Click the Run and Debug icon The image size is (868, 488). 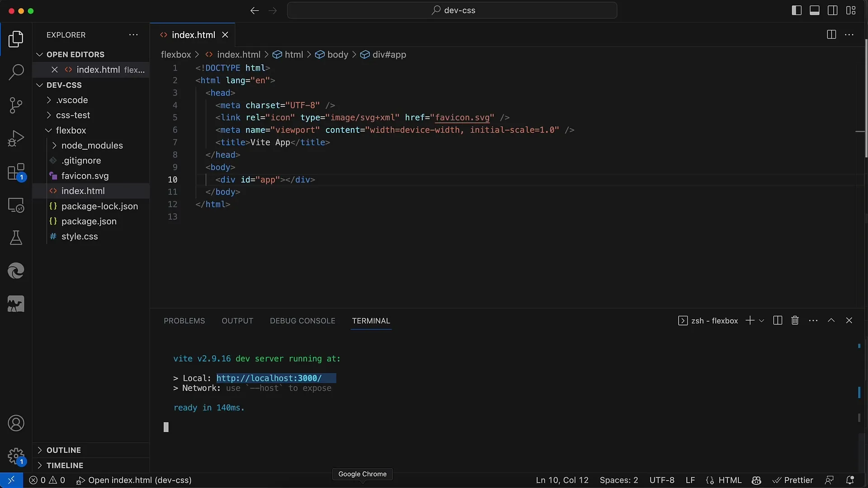(x=16, y=138)
